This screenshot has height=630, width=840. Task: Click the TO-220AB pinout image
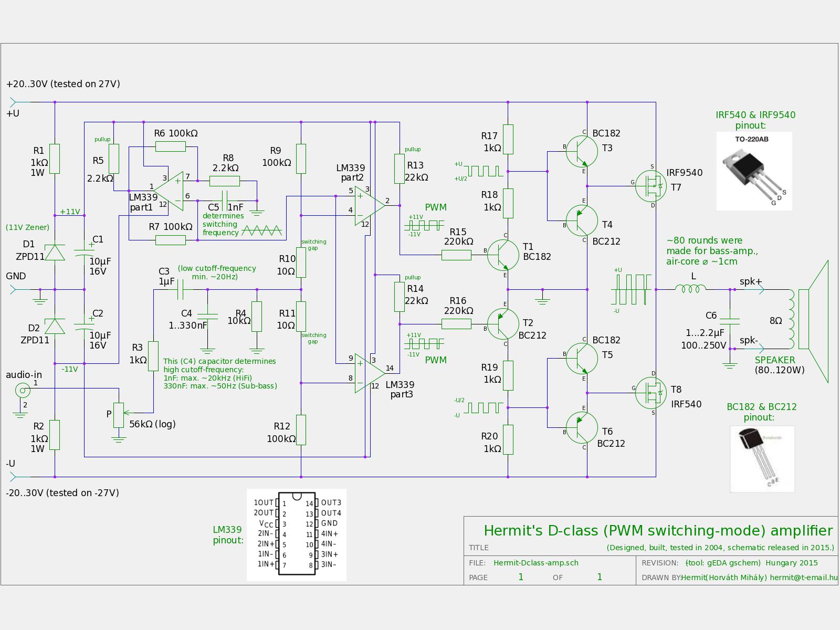(754, 171)
